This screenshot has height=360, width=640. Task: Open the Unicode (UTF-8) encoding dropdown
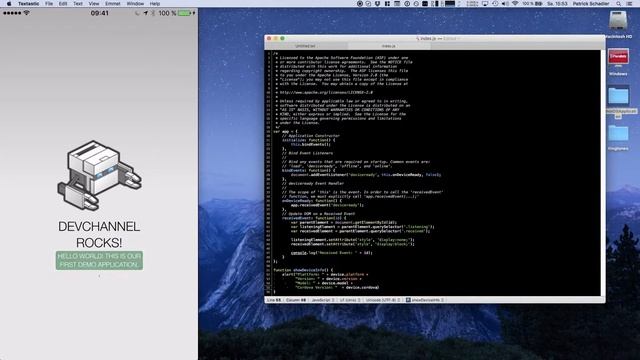pyautogui.click(x=383, y=300)
